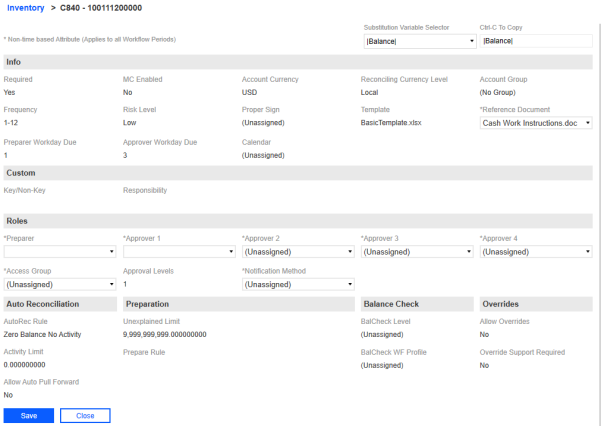Click the Roles section header
The image size is (601, 426).
(x=298, y=221)
